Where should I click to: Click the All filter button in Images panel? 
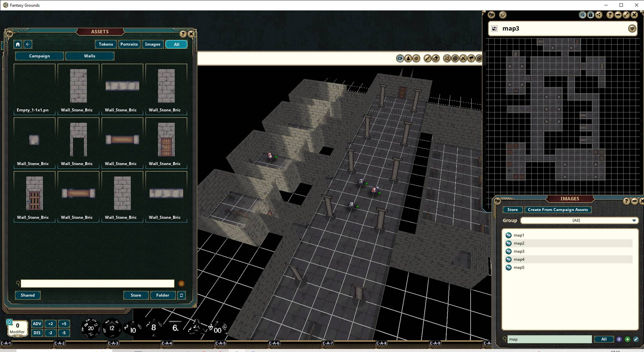(x=604, y=339)
